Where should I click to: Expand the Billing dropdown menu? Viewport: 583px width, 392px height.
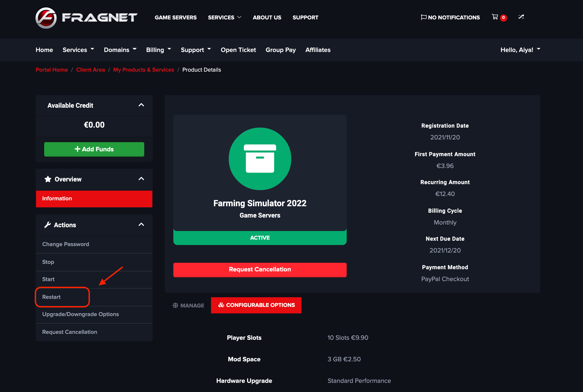[159, 50]
